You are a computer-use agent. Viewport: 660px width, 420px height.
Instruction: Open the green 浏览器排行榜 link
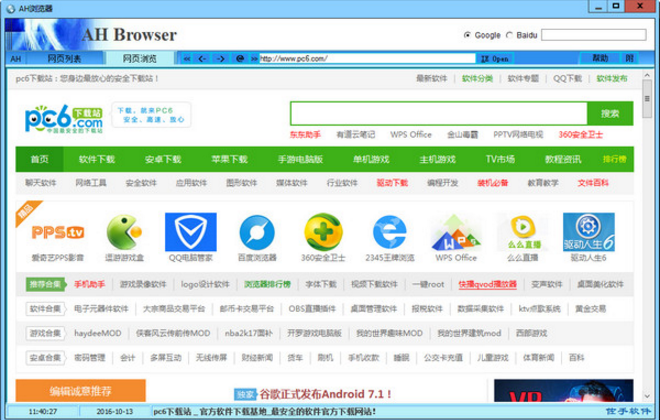pyautogui.click(x=268, y=284)
